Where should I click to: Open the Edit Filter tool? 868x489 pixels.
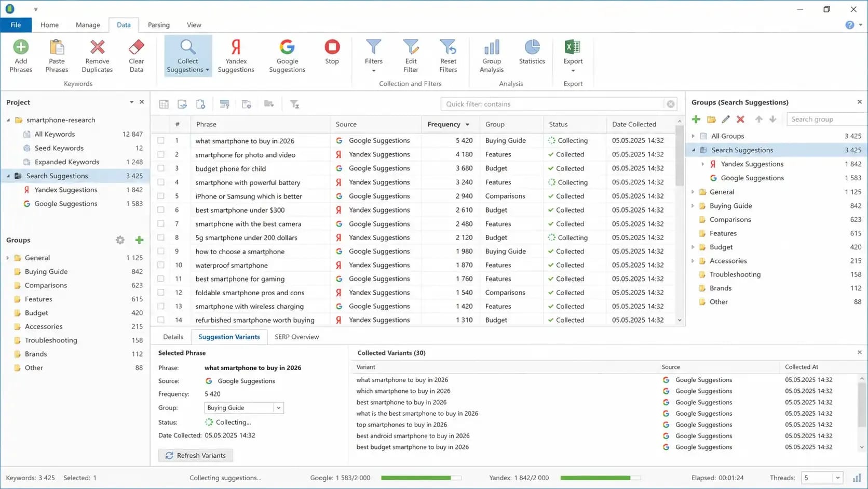[x=411, y=56]
